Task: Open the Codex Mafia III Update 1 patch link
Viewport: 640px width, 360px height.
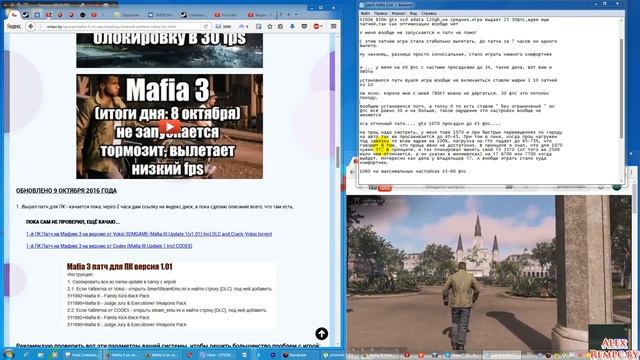Action: (109, 246)
